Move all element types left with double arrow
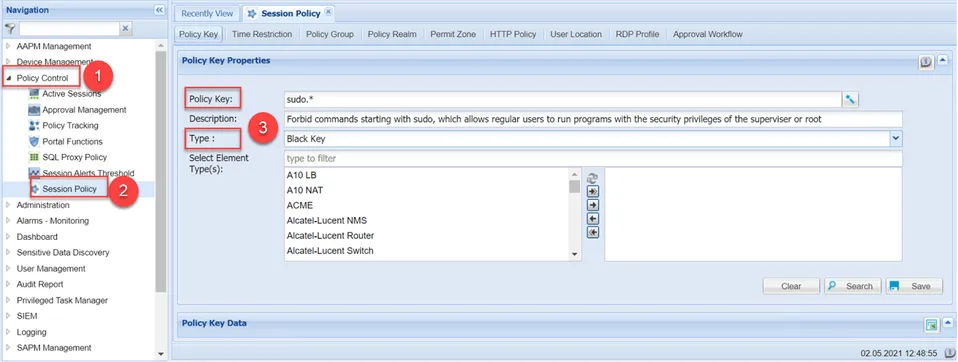 592,233
